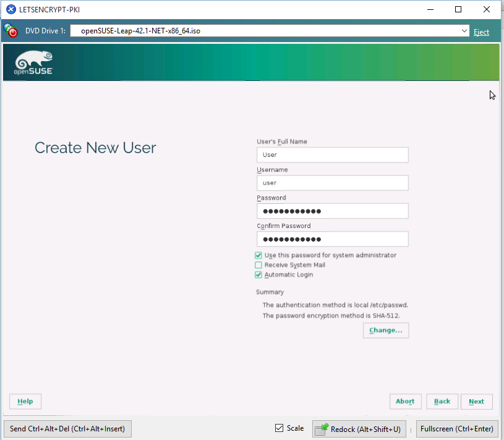Uncheck Use this password for system administrator
The height and width of the screenshot is (440, 504).
point(258,255)
